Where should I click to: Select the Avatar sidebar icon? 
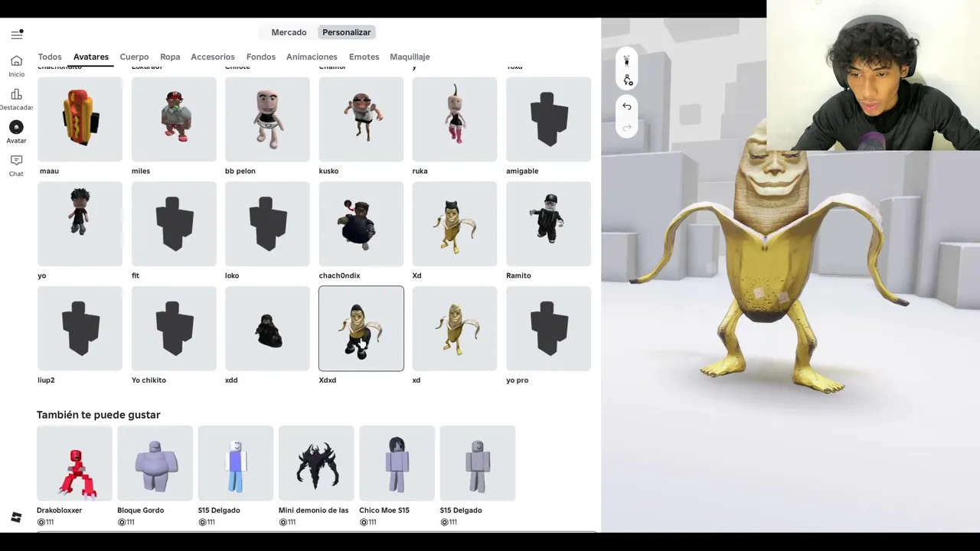click(x=16, y=127)
